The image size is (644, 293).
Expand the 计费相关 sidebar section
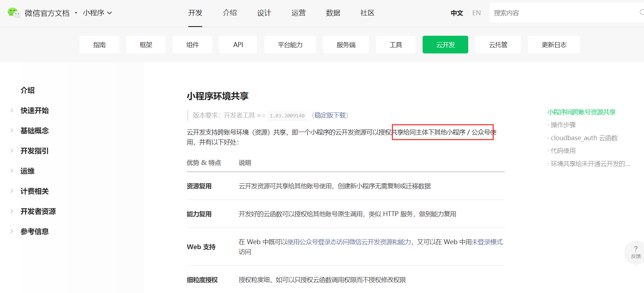click(34, 191)
